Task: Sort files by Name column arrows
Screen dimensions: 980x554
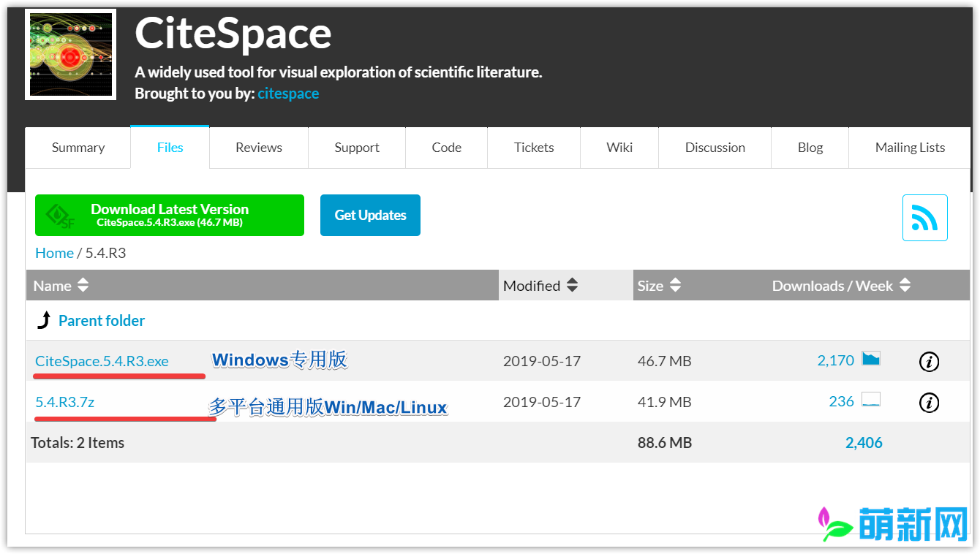Action: click(x=83, y=285)
